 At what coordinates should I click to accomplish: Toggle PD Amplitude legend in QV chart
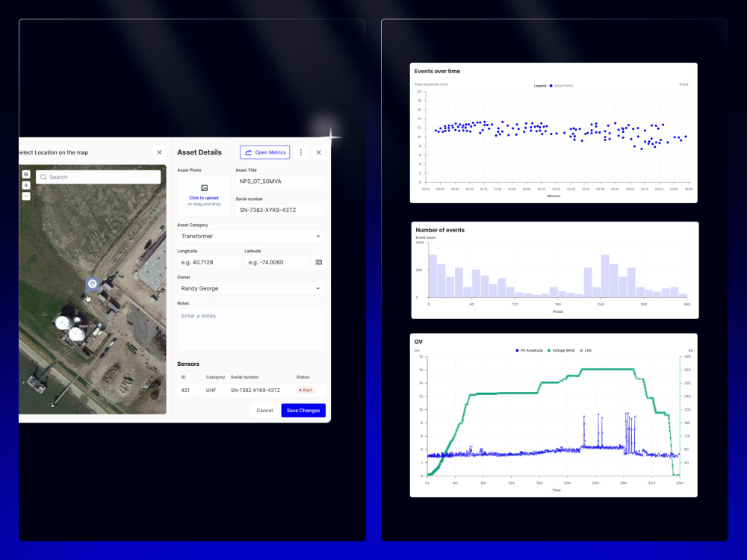click(x=530, y=350)
